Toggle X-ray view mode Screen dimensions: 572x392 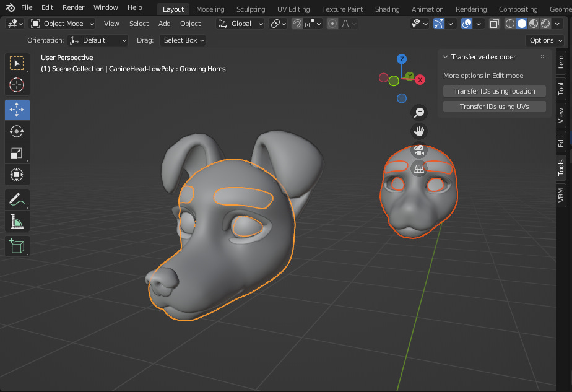(494, 24)
